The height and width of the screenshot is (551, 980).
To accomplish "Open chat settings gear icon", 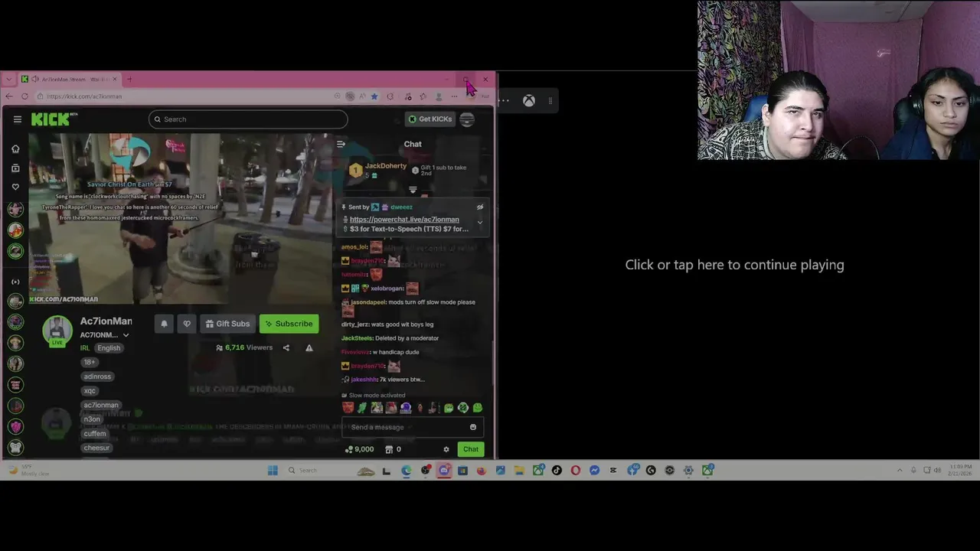I will (x=446, y=450).
